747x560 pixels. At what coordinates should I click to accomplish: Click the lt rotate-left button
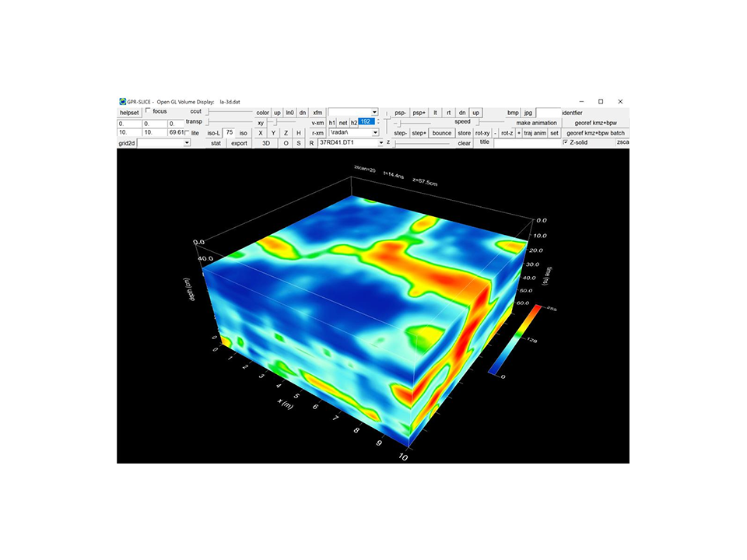click(436, 113)
